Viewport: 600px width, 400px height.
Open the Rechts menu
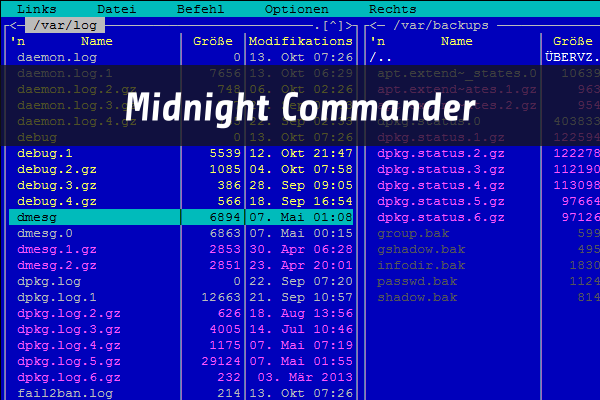pos(393,9)
